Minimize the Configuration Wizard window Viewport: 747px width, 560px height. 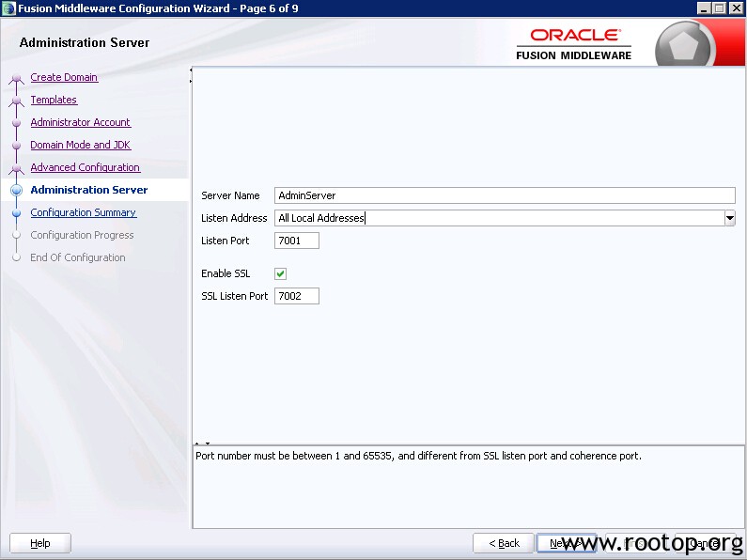point(705,8)
